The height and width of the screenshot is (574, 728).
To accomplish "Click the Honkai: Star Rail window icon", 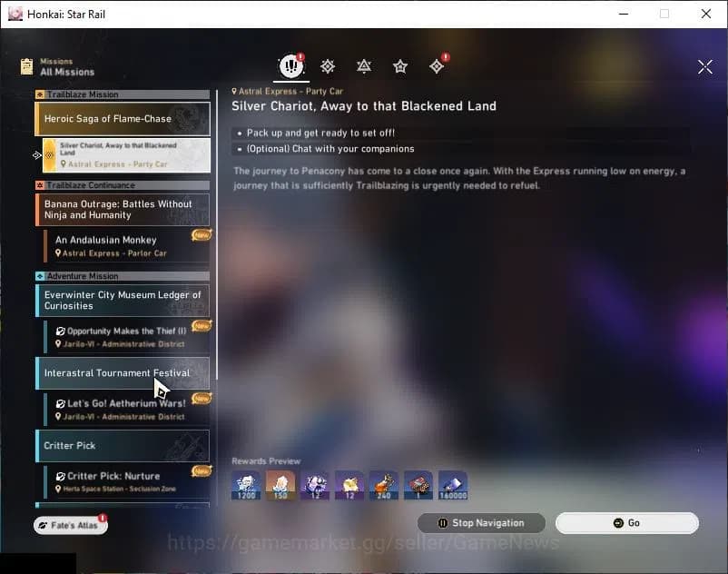I will [x=15, y=14].
